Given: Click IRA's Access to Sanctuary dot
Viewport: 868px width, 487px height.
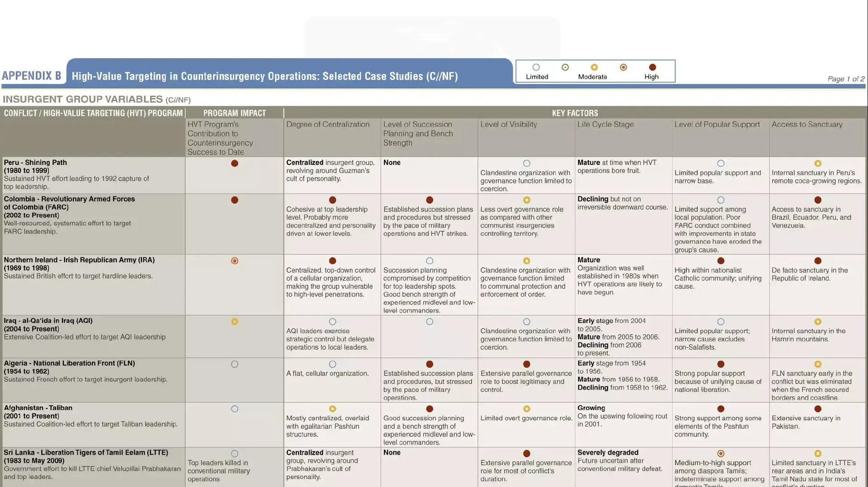Looking at the screenshot, I should (x=818, y=261).
